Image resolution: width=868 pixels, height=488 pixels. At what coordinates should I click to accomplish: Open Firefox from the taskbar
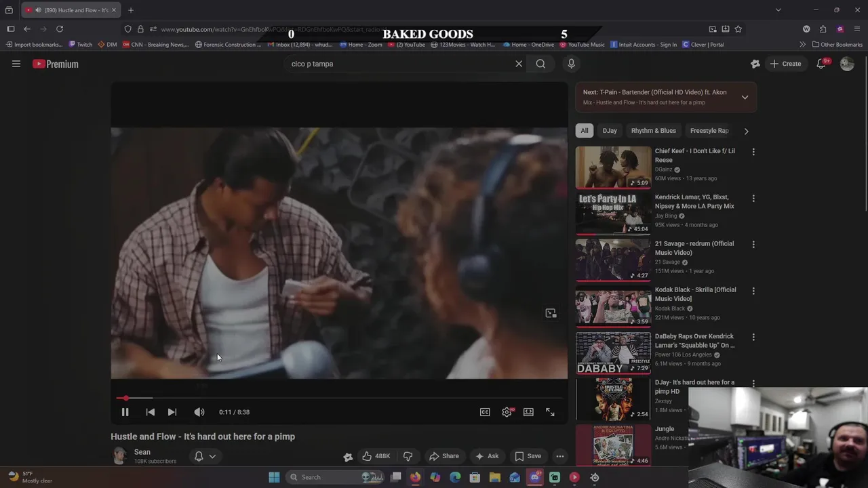pyautogui.click(x=415, y=477)
